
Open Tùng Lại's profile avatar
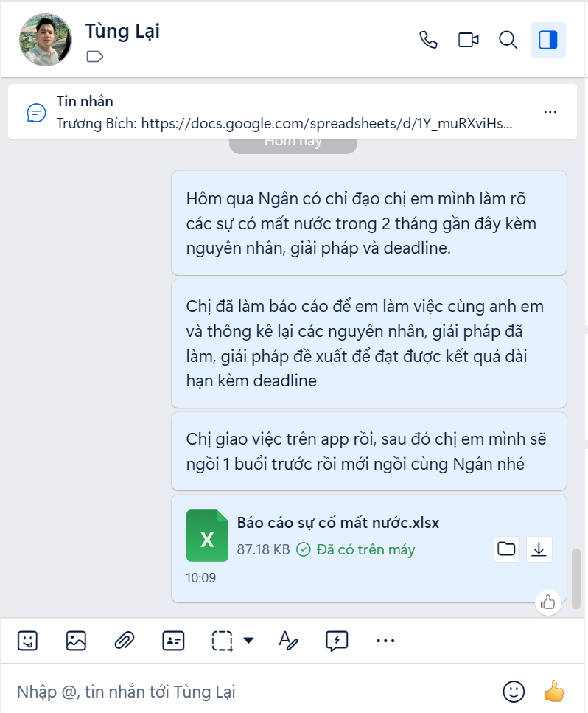(x=46, y=40)
